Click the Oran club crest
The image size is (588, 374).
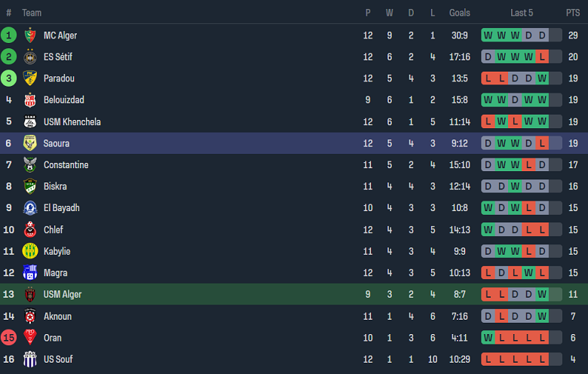point(30,338)
